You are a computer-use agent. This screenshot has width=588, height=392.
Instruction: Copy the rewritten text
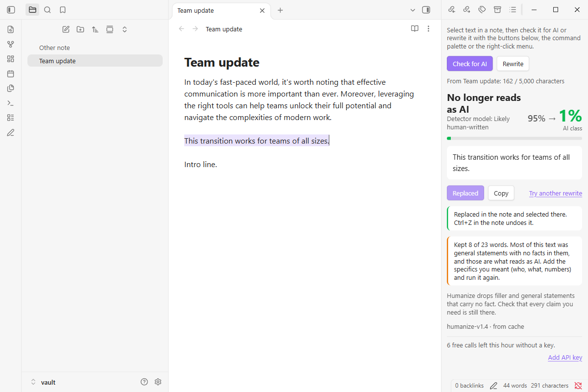click(x=501, y=193)
